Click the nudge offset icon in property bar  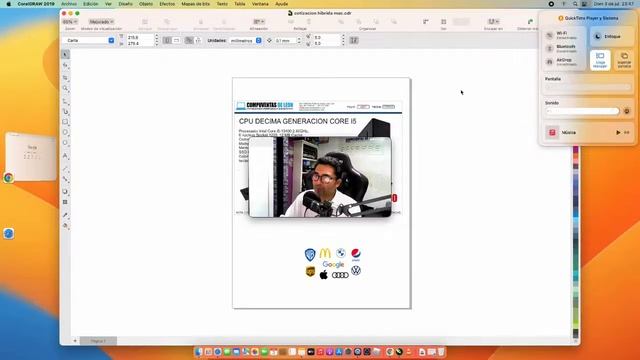(x=269, y=40)
